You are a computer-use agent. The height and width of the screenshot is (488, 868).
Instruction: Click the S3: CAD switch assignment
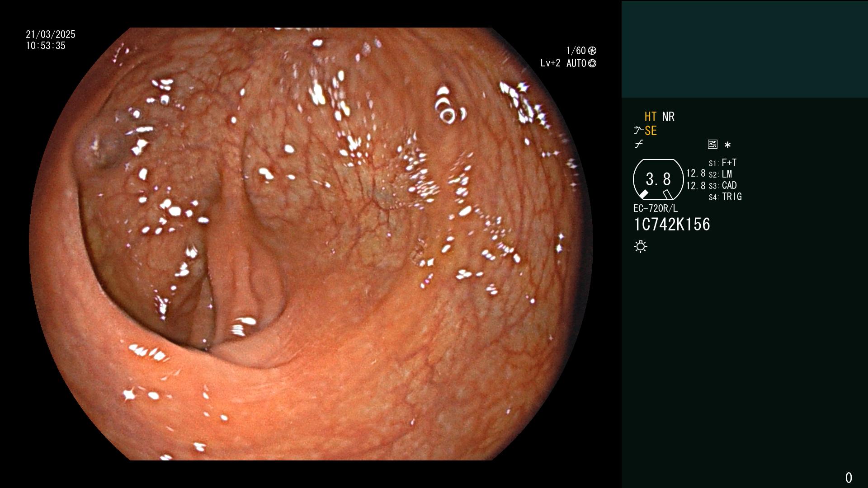[722, 185]
